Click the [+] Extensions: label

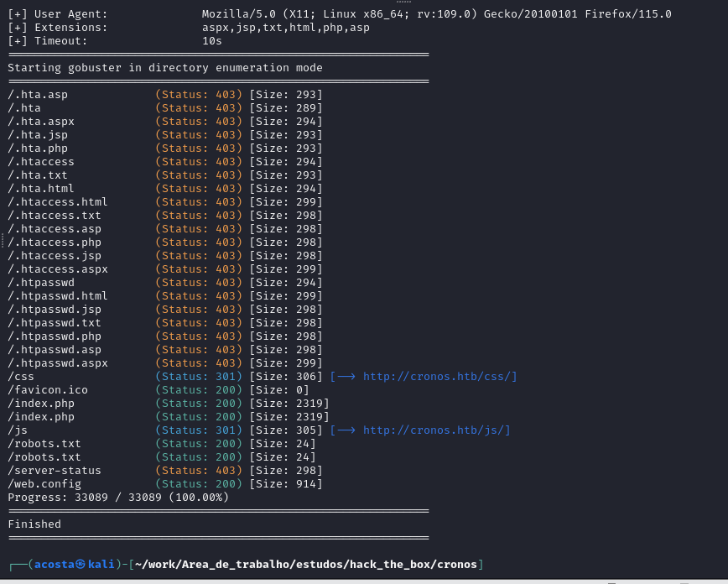[58, 28]
